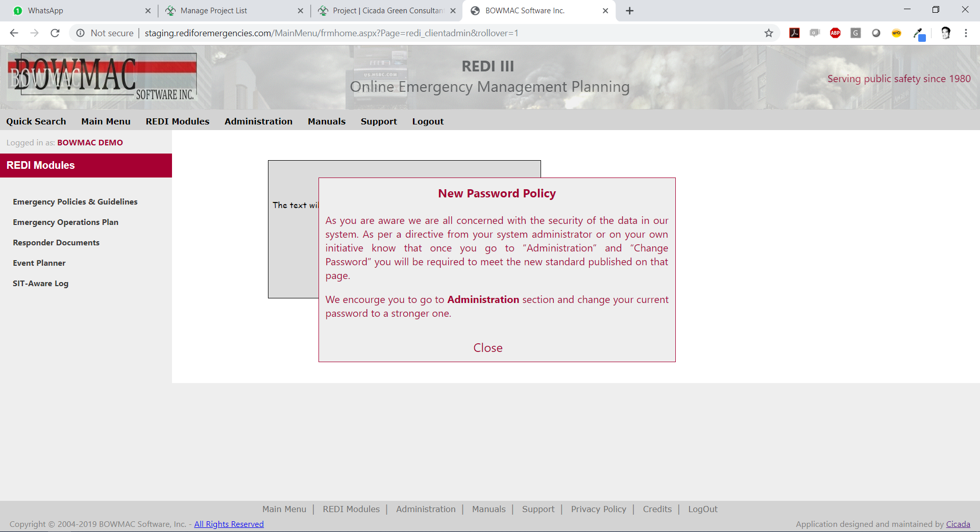The height and width of the screenshot is (532, 980).
Task: Open the gray speech-bubble extension icon
Action: pos(815,33)
